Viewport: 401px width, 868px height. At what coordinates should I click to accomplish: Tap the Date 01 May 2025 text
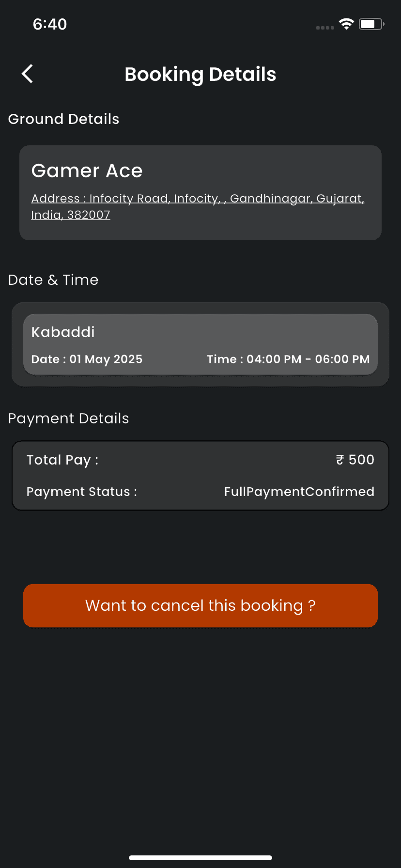[x=87, y=359]
